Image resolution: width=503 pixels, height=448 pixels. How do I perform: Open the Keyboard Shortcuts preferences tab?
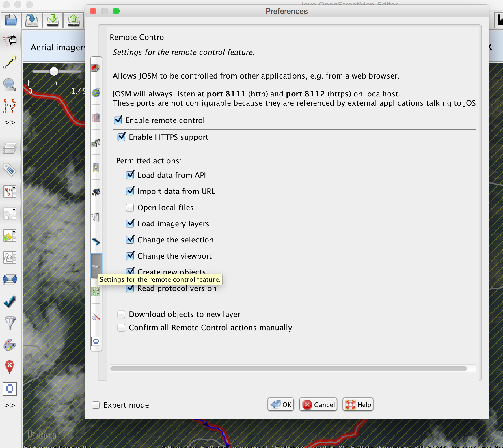[x=96, y=217]
